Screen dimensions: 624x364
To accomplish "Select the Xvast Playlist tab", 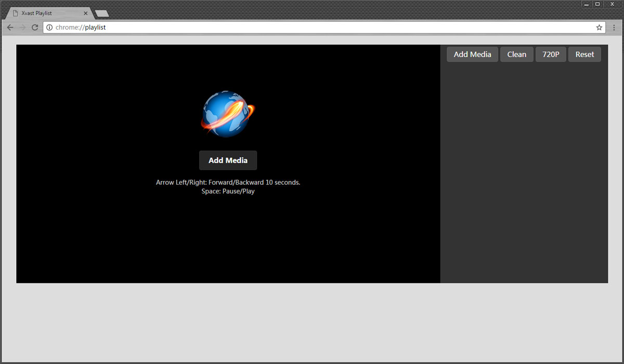I will click(x=49, y=13).
